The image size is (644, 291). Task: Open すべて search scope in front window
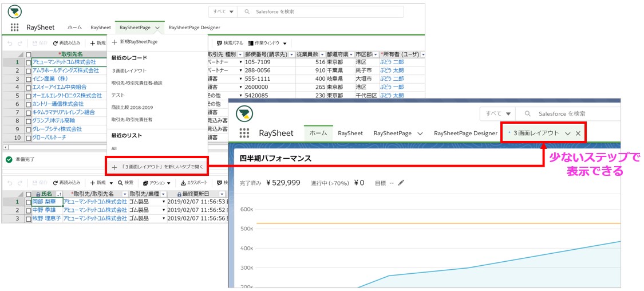tap(498, 114)
